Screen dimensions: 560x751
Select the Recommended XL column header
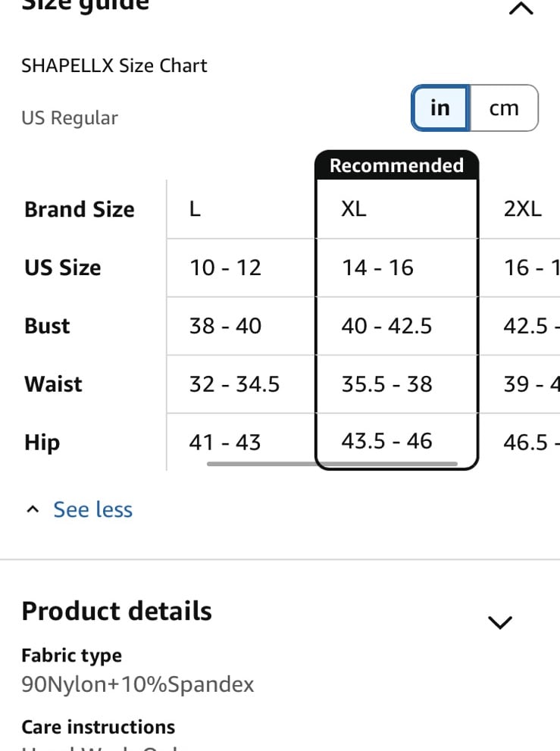point(396,165)
